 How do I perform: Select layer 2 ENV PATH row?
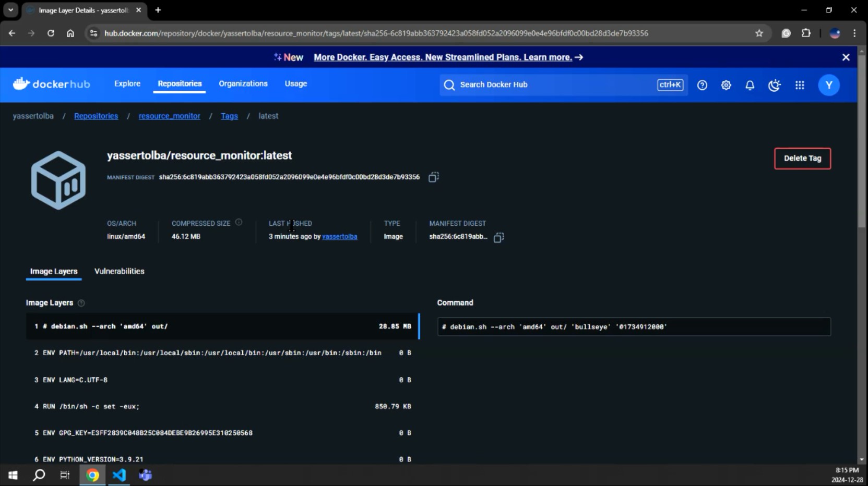tap(223, 353)
